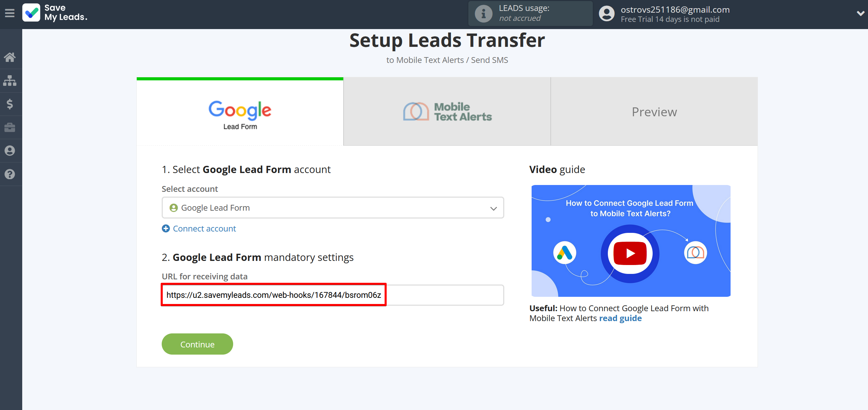Go to Home in sidebar
Image resolution: width=868 pixels, height=410 pixels.
point(10,57)
